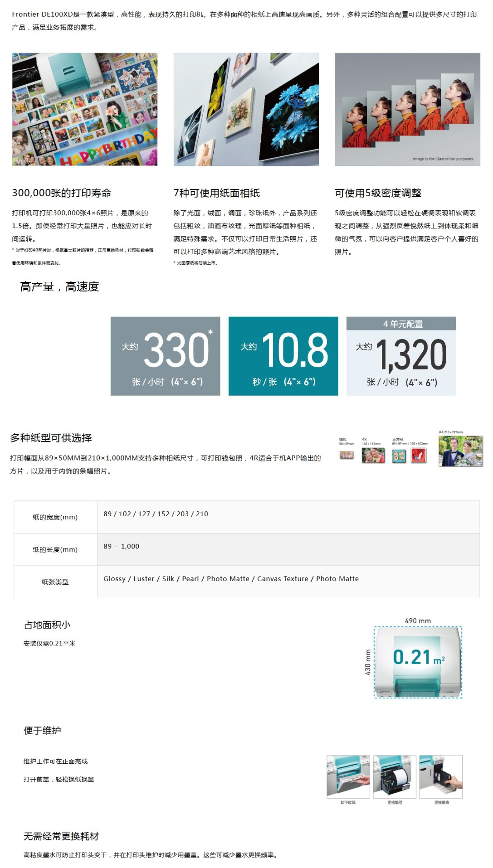Click the teal square-format sample photo
The width and height of the screenshot is (493, 868).
pyautogui.click(x=399, y=455)
